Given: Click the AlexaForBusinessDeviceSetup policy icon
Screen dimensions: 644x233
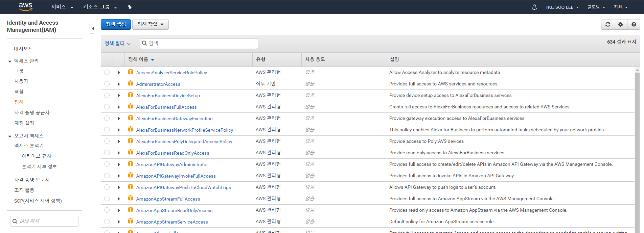Looking at the screenshot, I should (x=131, y=95).
